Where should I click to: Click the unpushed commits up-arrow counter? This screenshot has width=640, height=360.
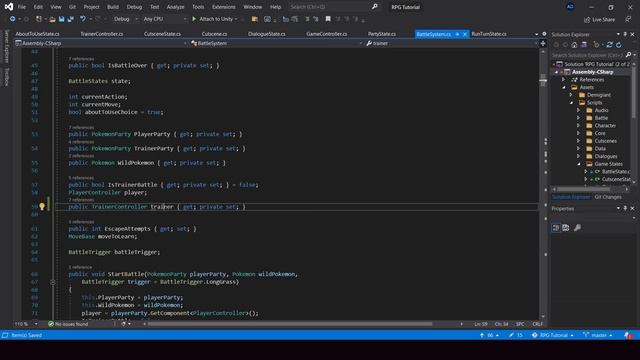coord(489,335)
